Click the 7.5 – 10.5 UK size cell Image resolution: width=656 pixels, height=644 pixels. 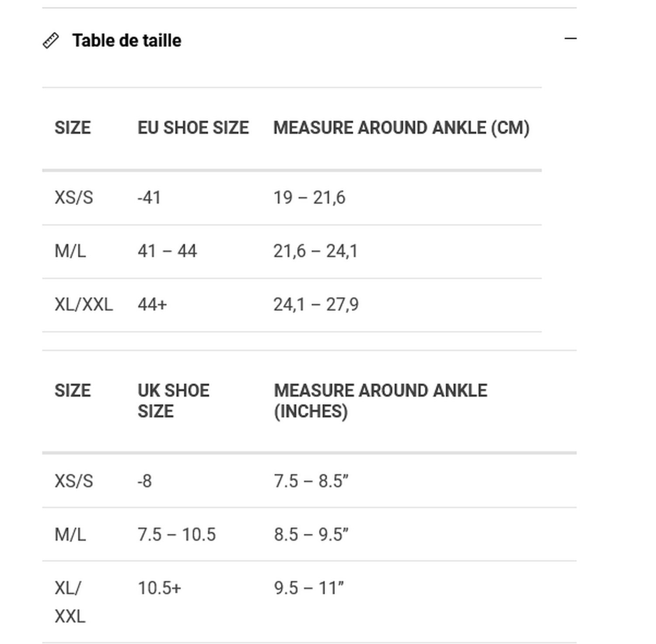tap(177, 535)
